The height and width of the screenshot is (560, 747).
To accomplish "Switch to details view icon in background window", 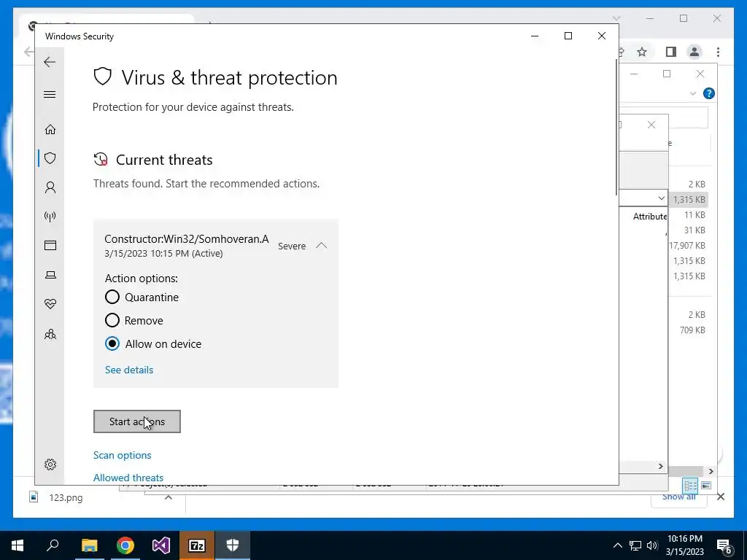I will pyautogui.click(x=690, y=485).
